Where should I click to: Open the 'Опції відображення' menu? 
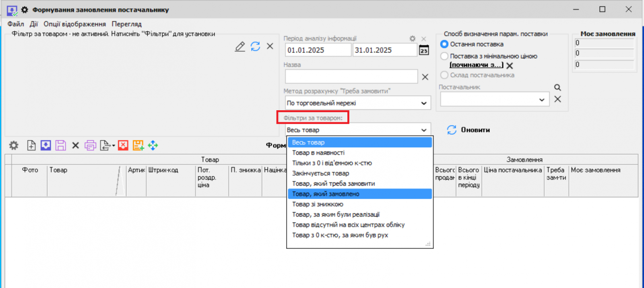pyautogui.click(x=74, y=24)
